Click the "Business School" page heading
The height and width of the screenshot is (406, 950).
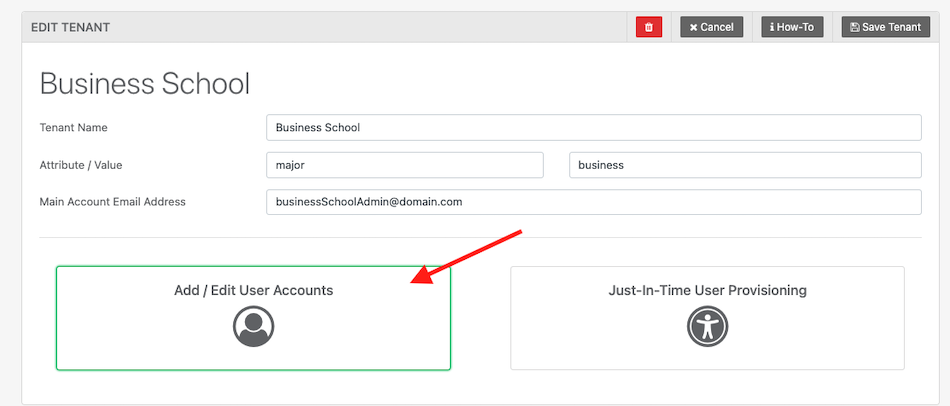tap(145, 83)
